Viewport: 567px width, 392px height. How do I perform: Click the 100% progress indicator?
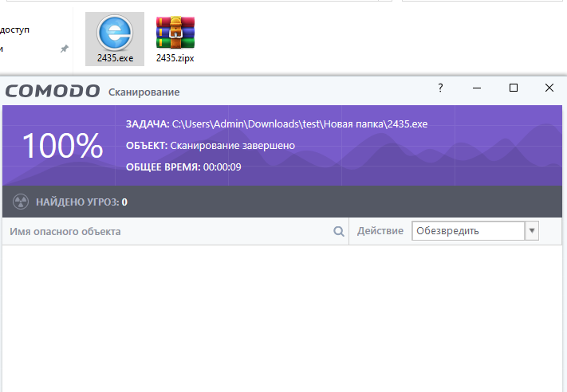(62, 145)
